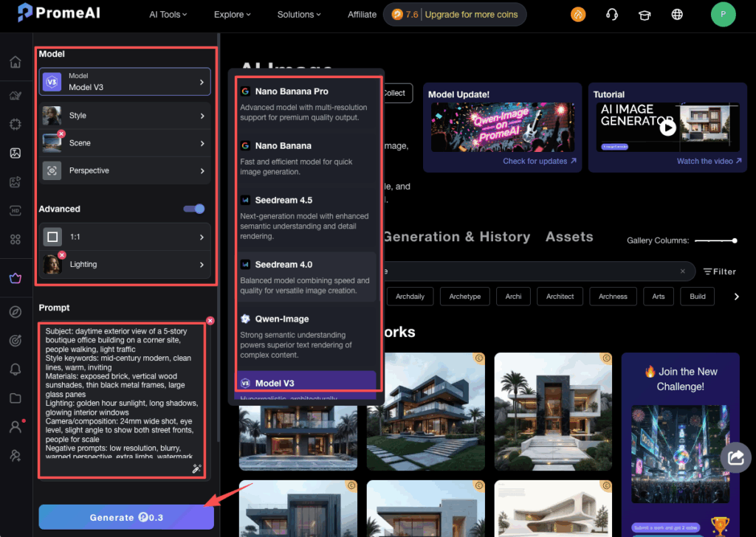Image resolution: width=756 pixels, height=537 pixels.
Task: Select the Qwen-Image model
Action: 306,336
